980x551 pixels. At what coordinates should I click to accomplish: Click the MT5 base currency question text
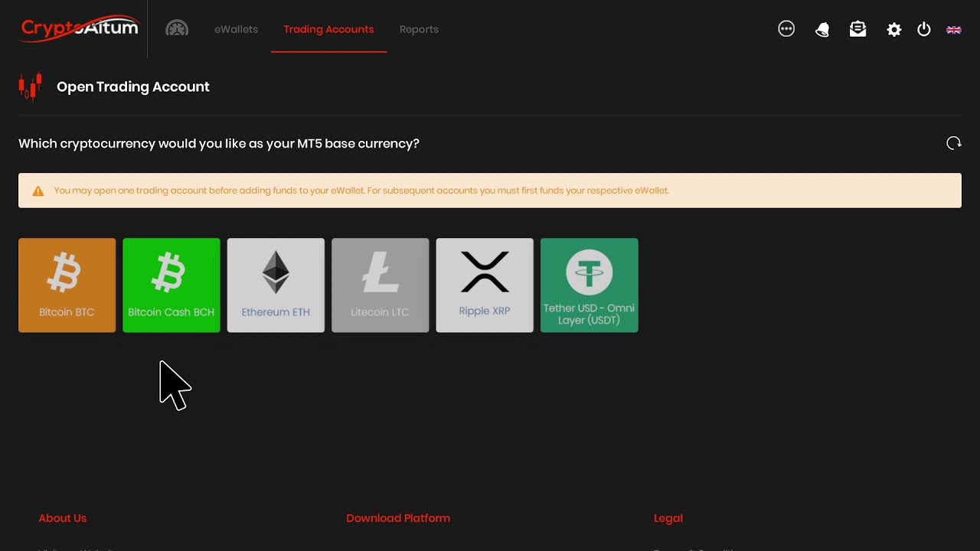click(219, 143)
